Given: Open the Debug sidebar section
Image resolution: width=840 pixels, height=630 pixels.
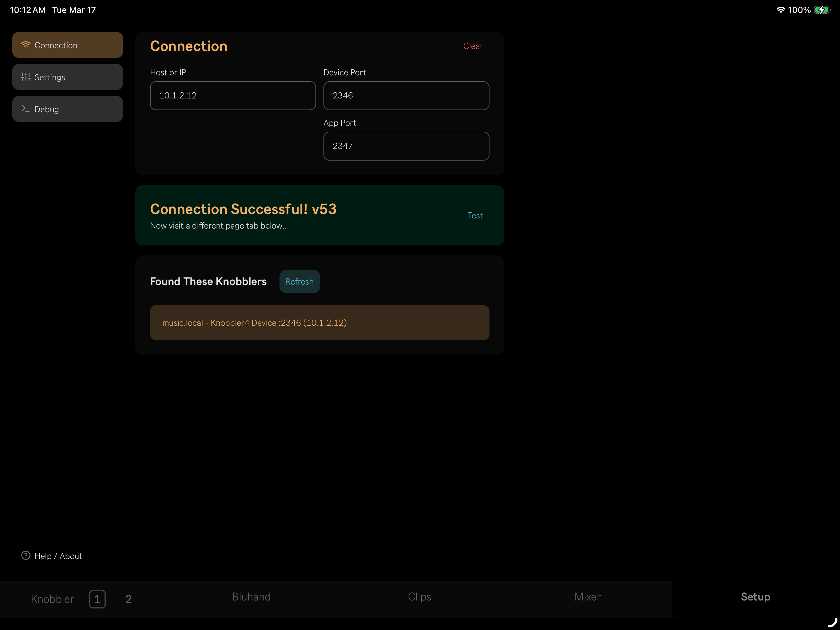Looking at the screenshot, I should [68, 109].
